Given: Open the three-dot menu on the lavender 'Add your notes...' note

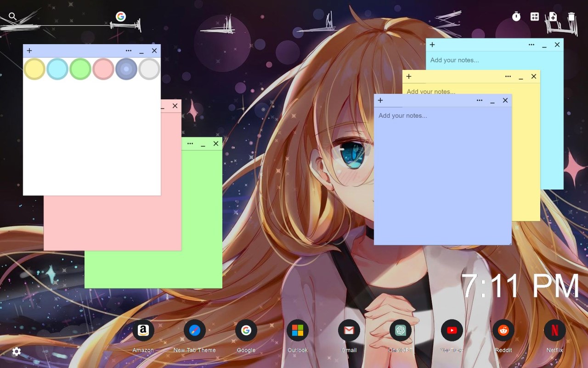Looking at the screenshot, I should (x=480, y=100).
